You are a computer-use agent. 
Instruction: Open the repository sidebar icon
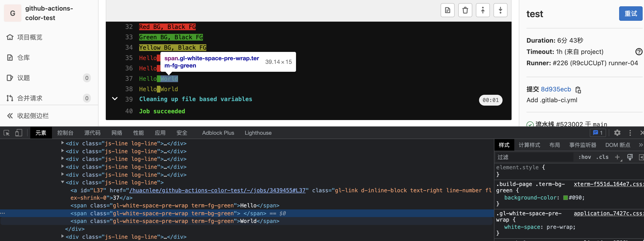pos(10,58)
